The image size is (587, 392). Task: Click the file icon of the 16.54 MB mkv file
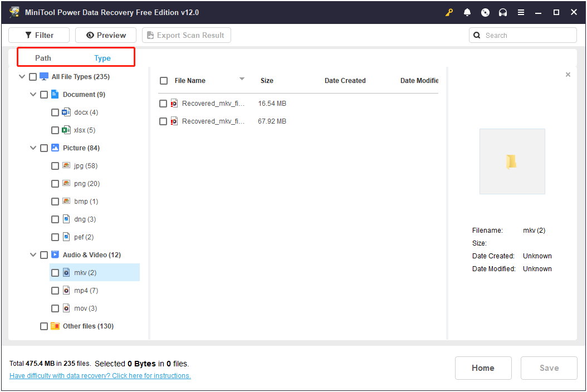174,104
